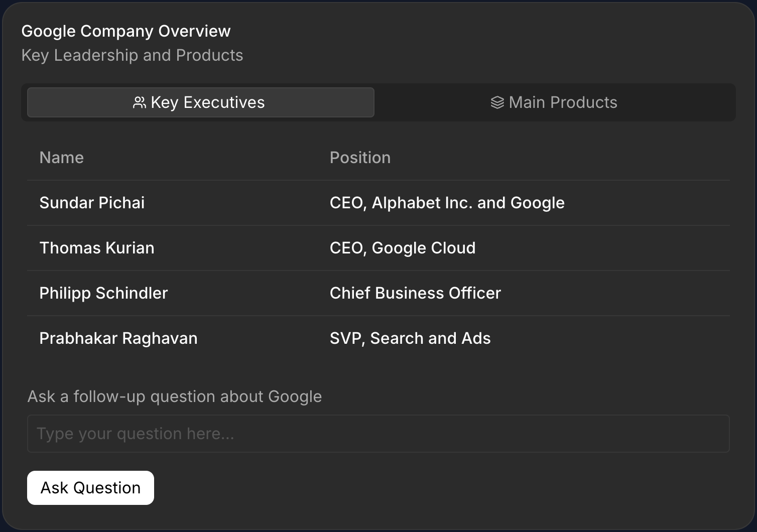Click the Name column header
Screen dimensions: 757x532
point(62,158)
